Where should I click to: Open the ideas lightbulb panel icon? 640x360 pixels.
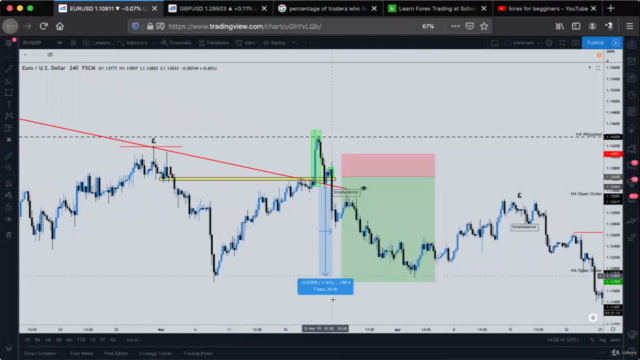pos(632,129)
